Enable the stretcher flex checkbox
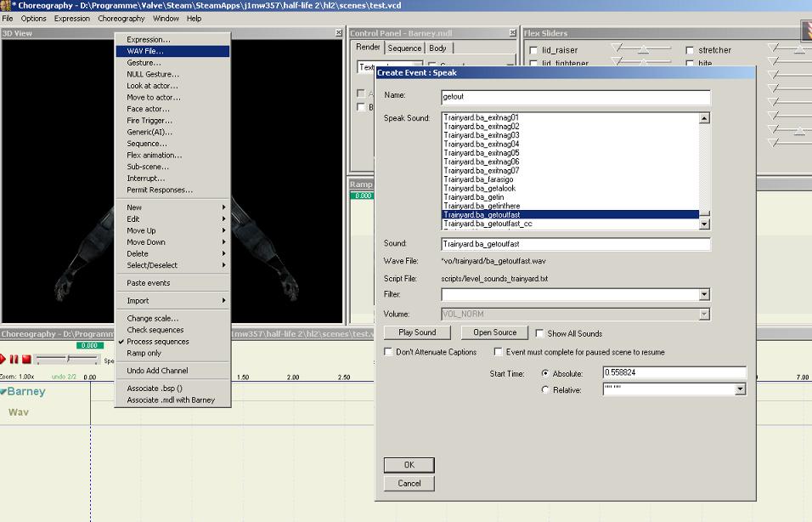This screenshot has height=522, width=812. pos(690,50)
